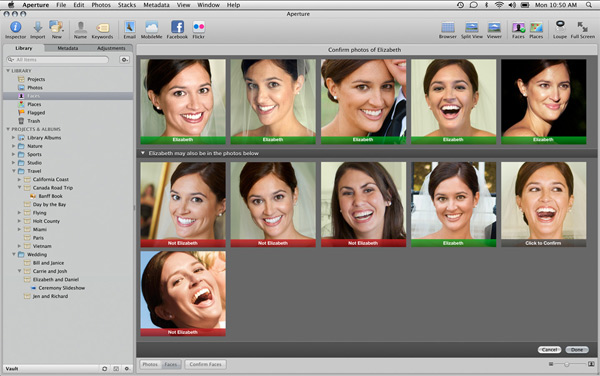Expand the Library Albums folder
This screenshot has width=600, height=376.
click(13, 138)
